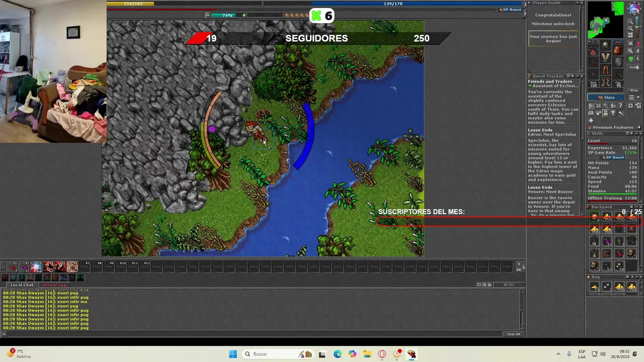Click the XP Boost button in Skills panel

point(612,157)
